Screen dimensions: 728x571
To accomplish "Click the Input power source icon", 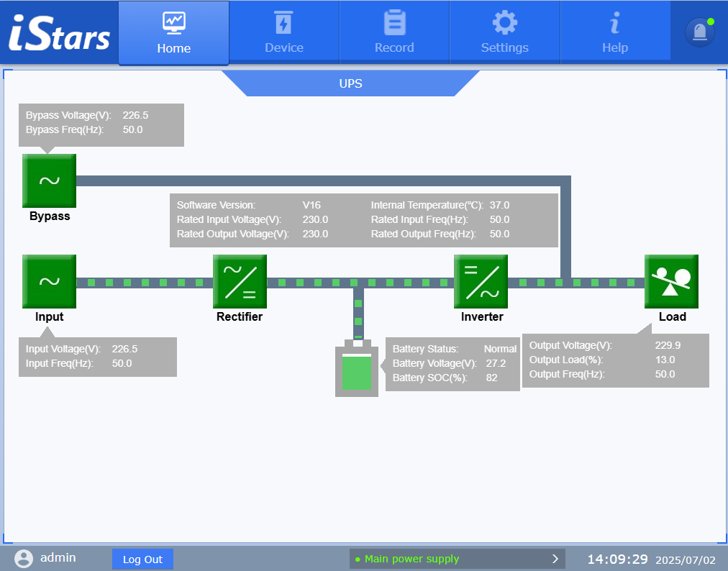I will point(49,281).
